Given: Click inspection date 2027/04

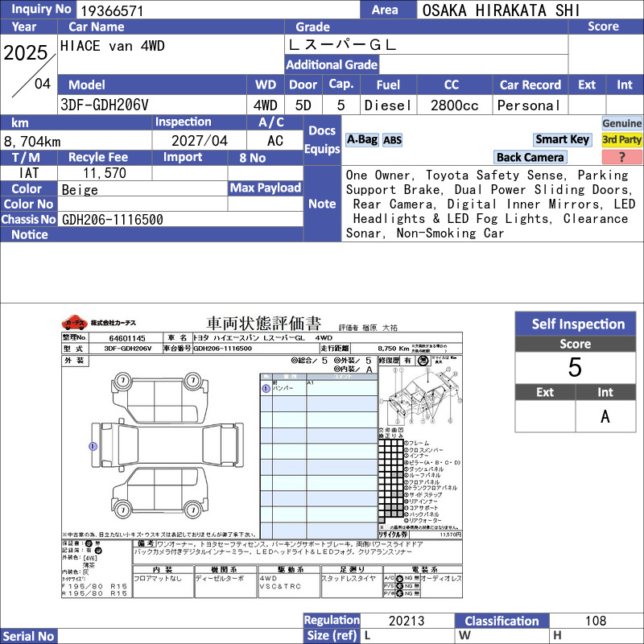Looking at the screenshot, I should coord(199,141).
